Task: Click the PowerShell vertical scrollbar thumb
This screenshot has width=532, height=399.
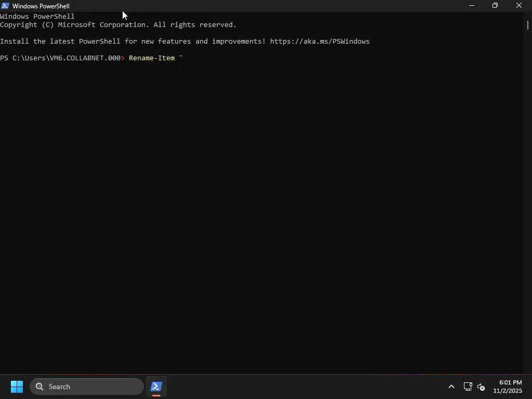Action: pyautogui.click(x=528, y=25)
